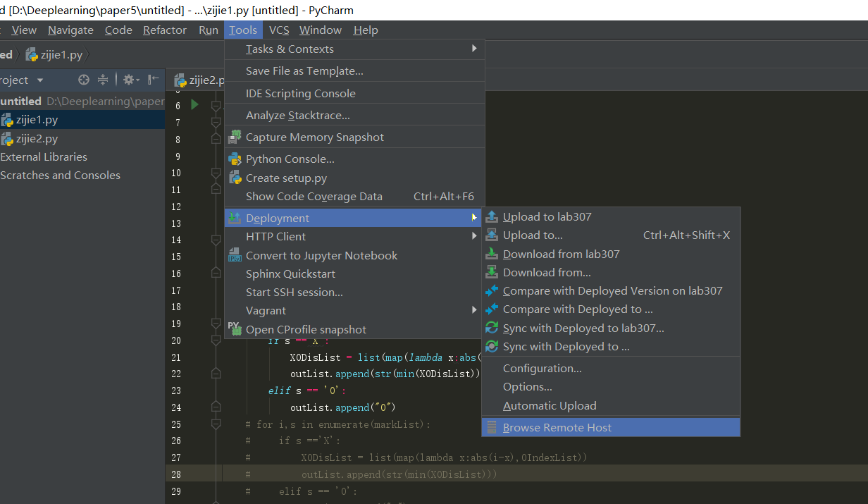
Task: Expand the Vagrant submenu
Action: click(474, 310)
